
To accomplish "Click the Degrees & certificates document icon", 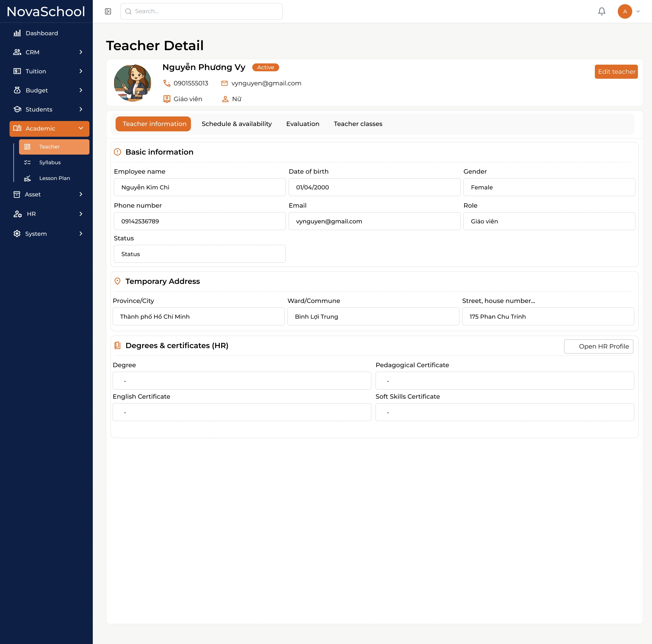I will tap(117, 345).
